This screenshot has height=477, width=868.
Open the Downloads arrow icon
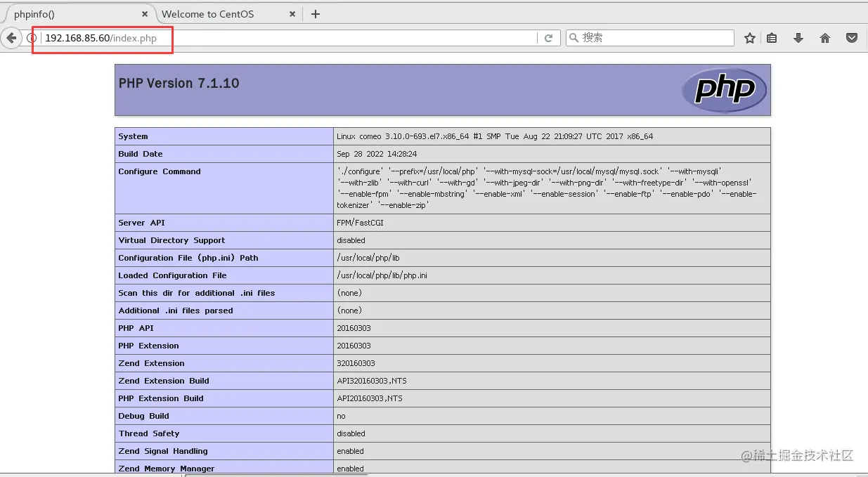(798, 38)
